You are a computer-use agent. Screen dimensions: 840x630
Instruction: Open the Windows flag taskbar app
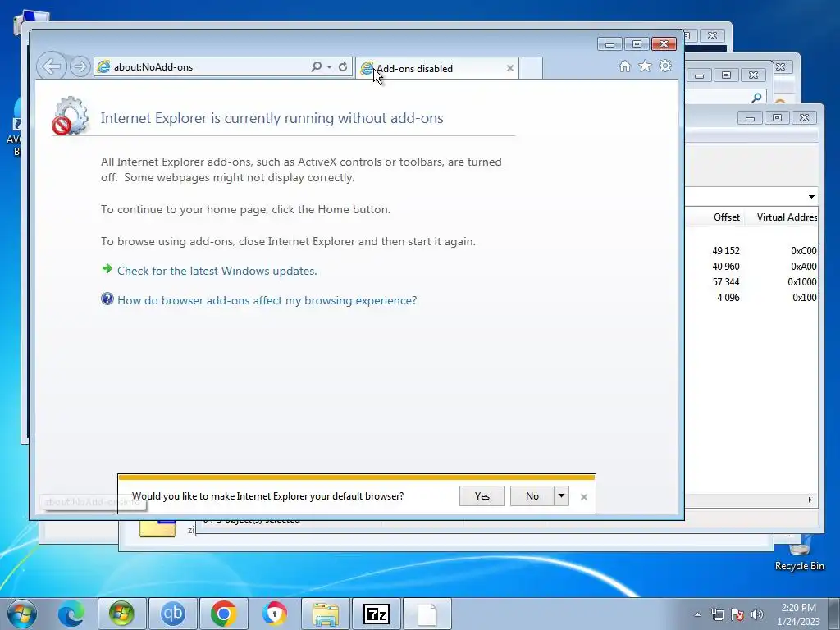click(x=121, y=614)
